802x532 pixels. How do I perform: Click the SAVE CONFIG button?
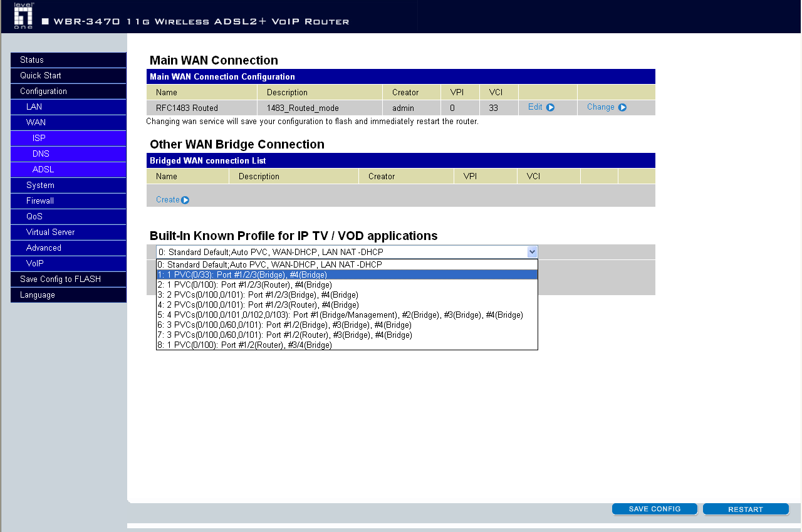655,509
